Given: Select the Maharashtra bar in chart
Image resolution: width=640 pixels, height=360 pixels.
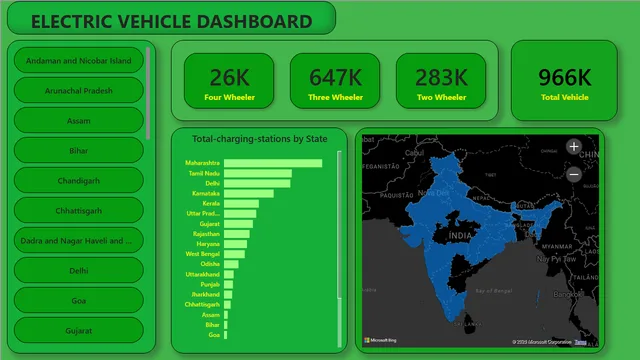Looking at the screenshot, I should [x=273, y=163].
